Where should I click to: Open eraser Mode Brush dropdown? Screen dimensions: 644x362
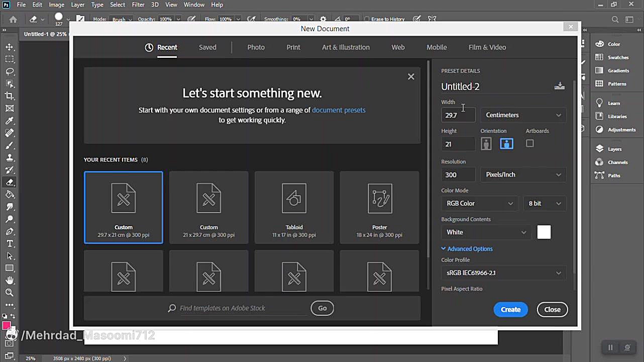click(x=122, y=19)
